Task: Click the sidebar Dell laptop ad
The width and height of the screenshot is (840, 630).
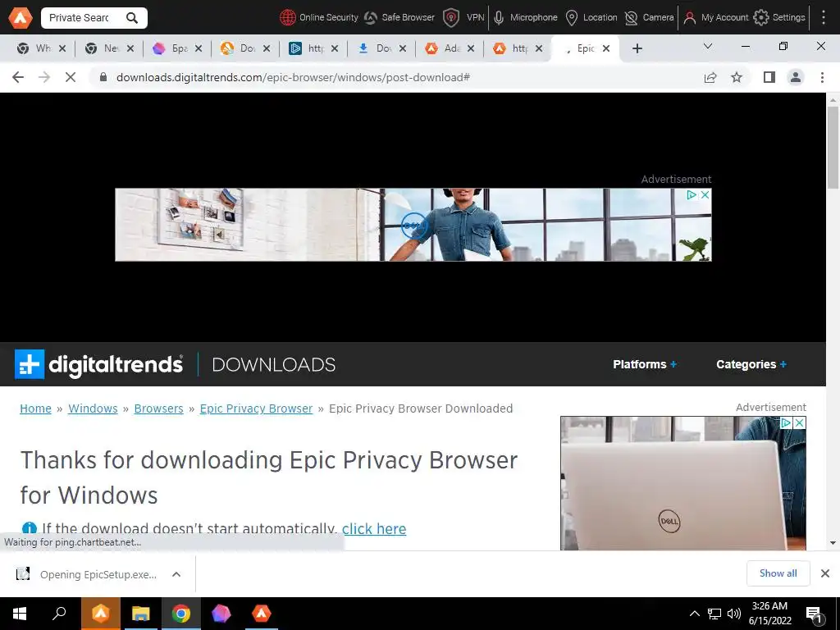Action: tap(683, 483)
